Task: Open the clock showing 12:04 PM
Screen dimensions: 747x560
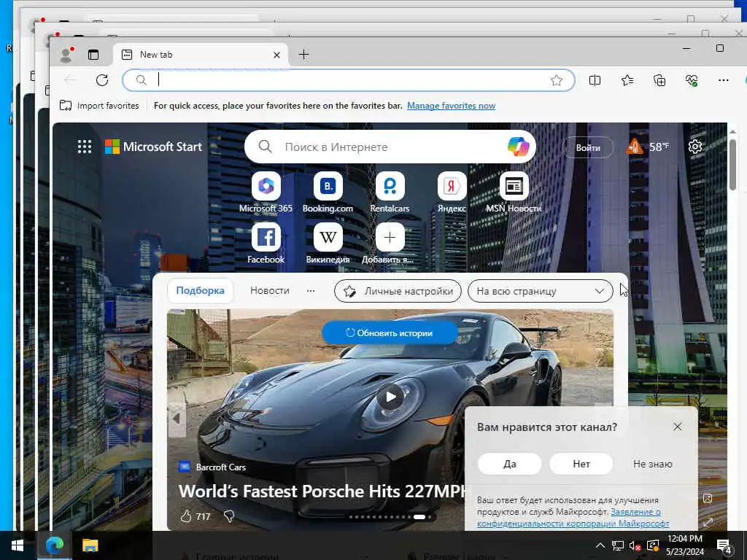Action: click(x=684, y=545)
